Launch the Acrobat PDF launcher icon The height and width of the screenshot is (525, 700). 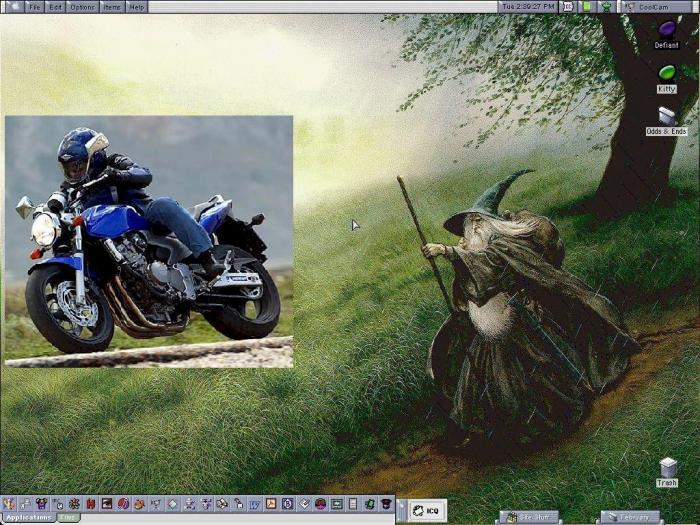coord(271,504)
